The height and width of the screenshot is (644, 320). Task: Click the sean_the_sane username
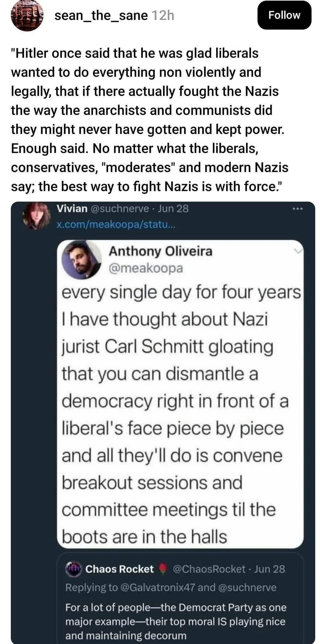click(x=101, y=15)
